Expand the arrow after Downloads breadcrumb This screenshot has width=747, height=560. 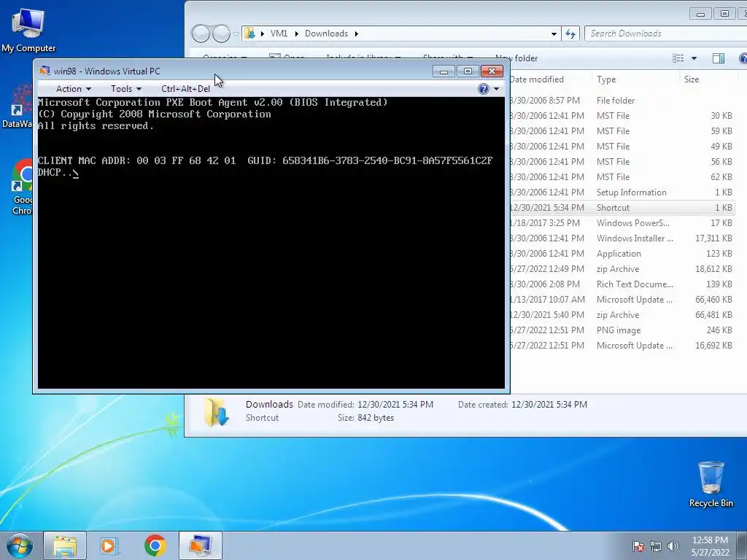pyautogui.click(x=356, y=34)
